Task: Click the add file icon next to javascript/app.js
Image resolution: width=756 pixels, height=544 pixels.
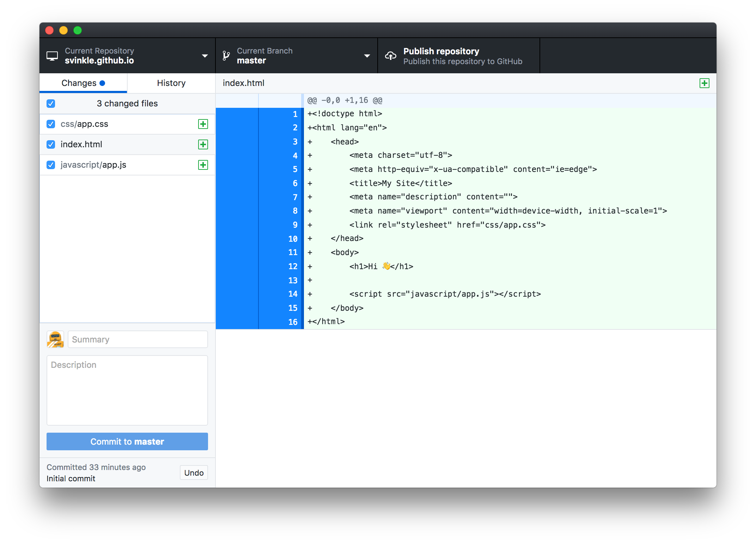Action: 202,165
